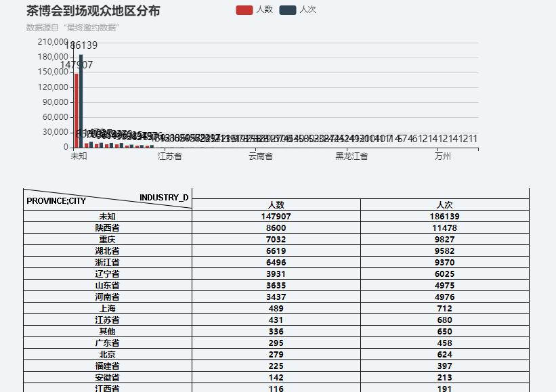Click the INDUSTRY_D header label

164,198
